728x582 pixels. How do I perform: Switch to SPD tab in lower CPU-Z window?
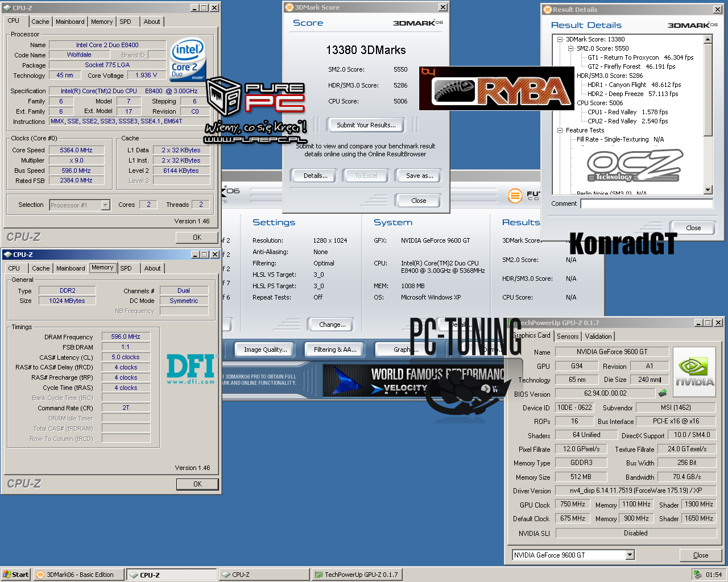pos(126,268)
